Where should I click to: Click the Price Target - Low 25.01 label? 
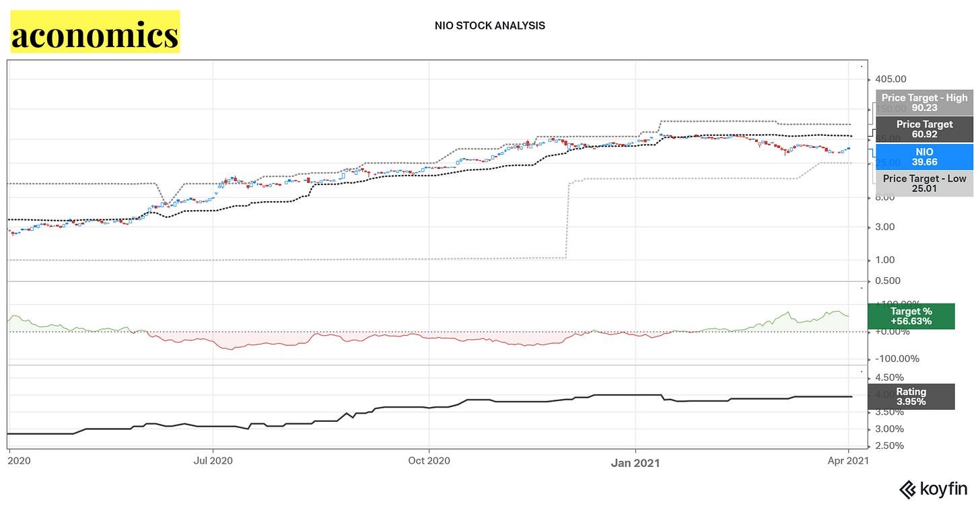[924, 184]
